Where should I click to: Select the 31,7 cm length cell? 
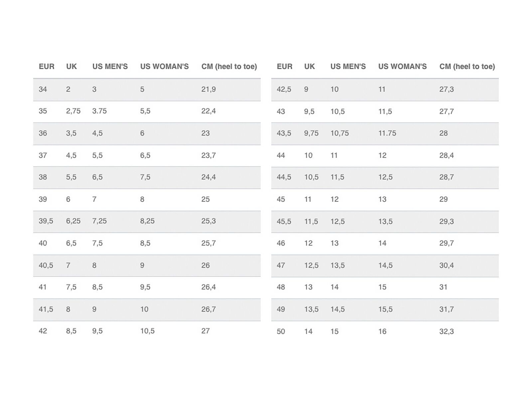(447, 309)
